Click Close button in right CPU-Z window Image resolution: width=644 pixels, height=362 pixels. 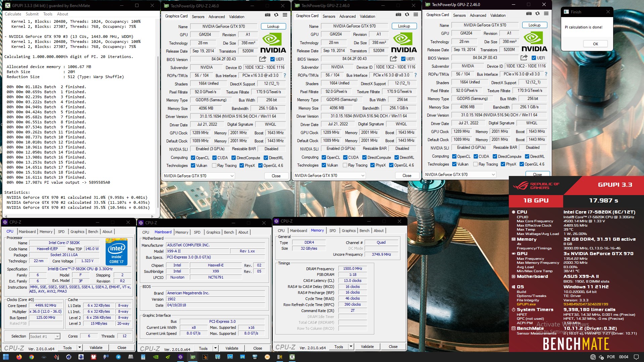coord(393,347)
